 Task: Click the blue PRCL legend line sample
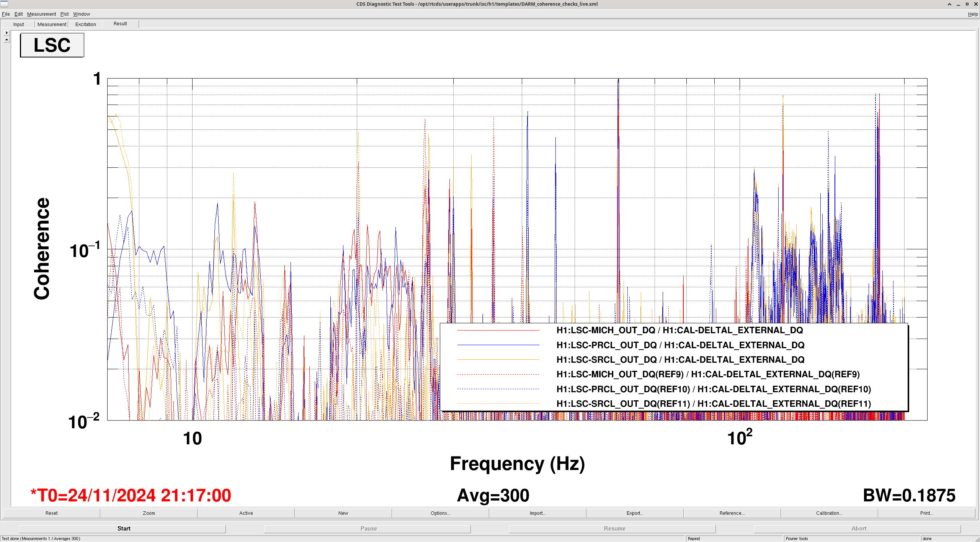(498, 345)
